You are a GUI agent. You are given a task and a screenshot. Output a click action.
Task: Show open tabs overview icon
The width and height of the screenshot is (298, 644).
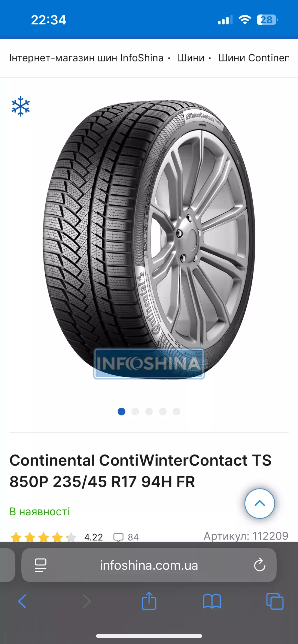click(275, 601)
